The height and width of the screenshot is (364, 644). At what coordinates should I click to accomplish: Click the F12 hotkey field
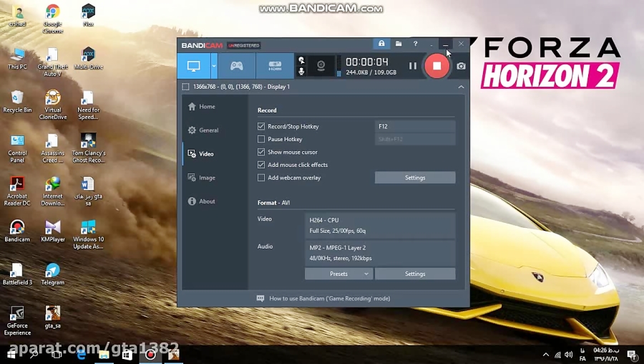click(x=415, y=126)
